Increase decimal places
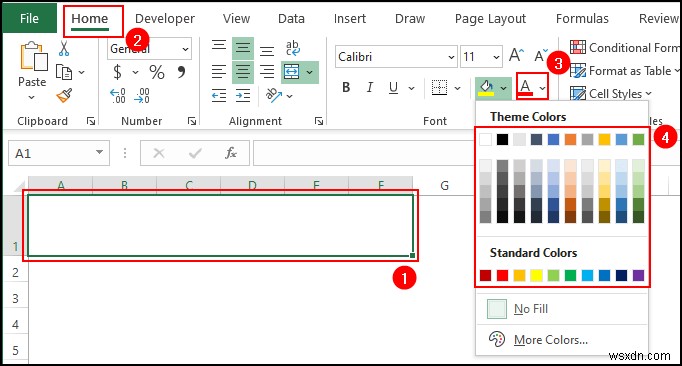Screen dimensions: 682x366 click(117, 95)
